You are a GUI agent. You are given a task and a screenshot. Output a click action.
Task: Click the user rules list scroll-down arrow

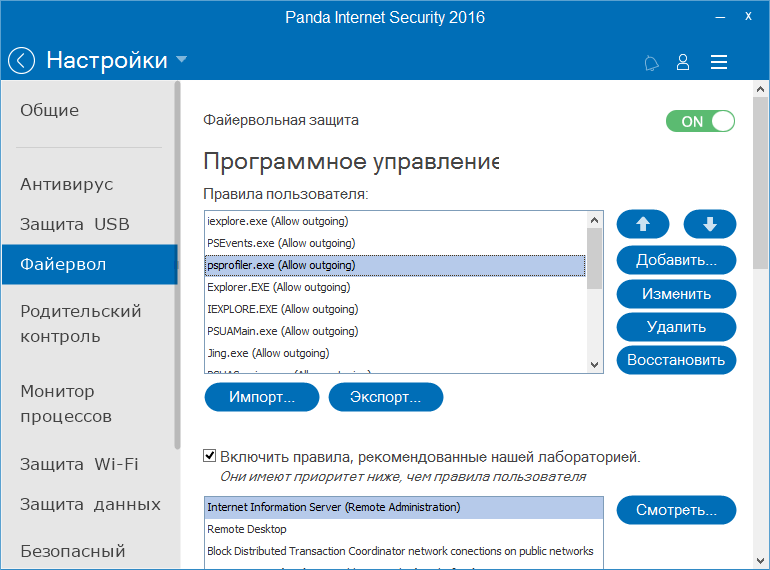[x=594, y=365]
